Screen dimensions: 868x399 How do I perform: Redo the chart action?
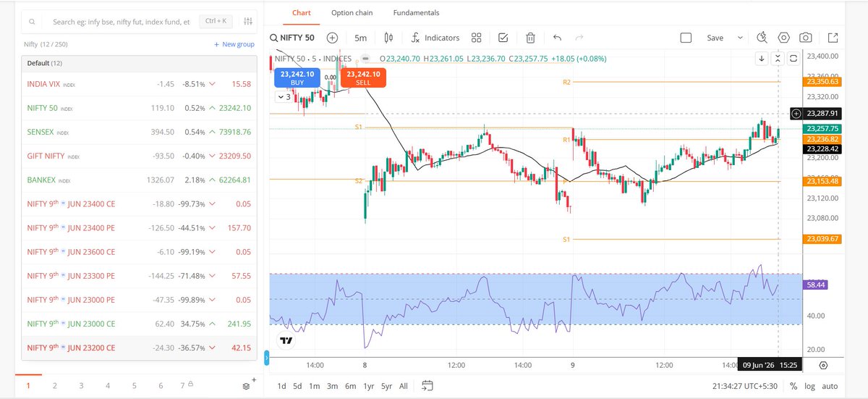pyautogui.click(x=579, y=38)
